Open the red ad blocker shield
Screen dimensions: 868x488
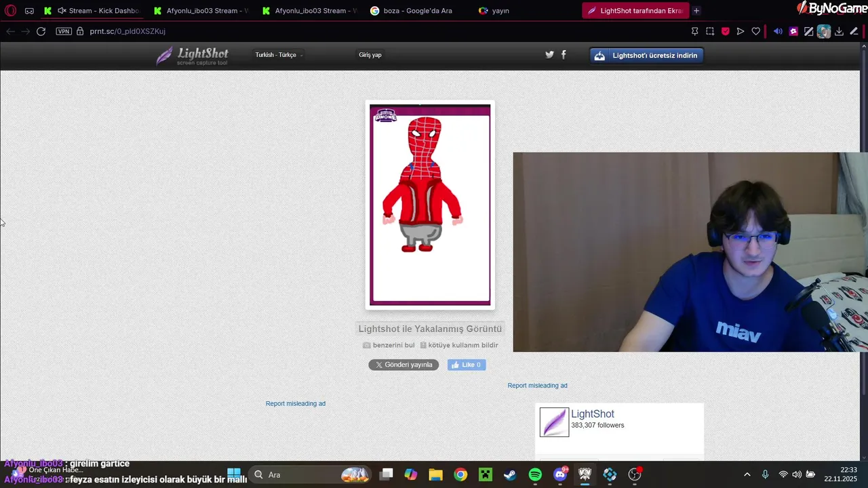coord(725,31)
